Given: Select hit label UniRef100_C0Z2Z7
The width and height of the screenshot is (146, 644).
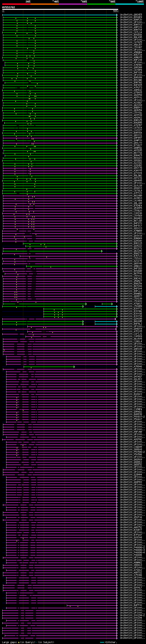Looking at the screenshot, I should coord(131,130).
